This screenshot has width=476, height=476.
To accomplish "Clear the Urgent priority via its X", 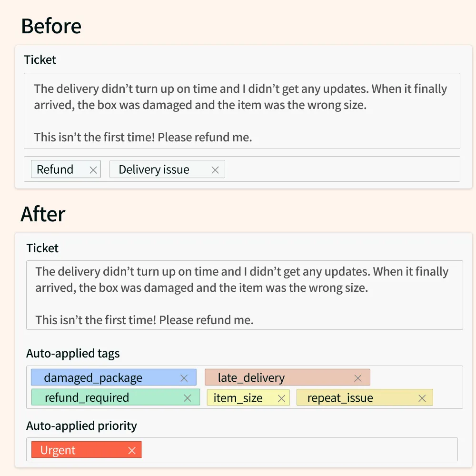I will [132, 450].
